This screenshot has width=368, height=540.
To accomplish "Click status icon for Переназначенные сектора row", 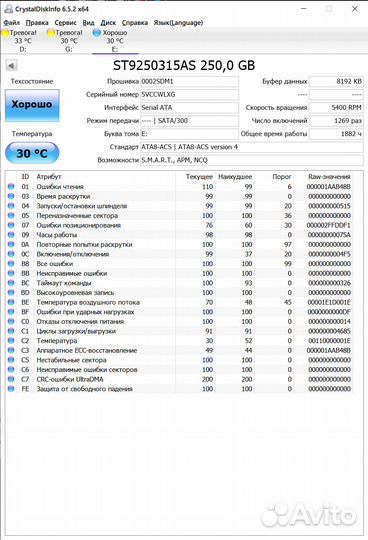I will [x=11, y=216].
